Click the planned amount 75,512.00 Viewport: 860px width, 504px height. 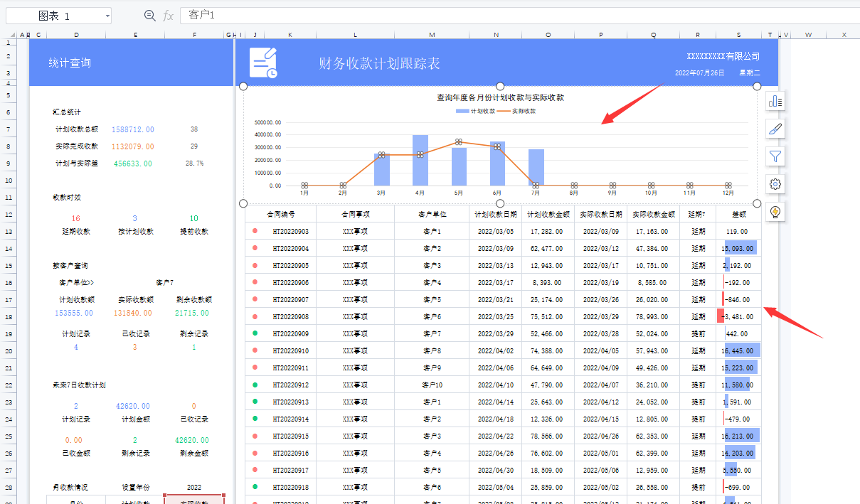click(548, 317)
